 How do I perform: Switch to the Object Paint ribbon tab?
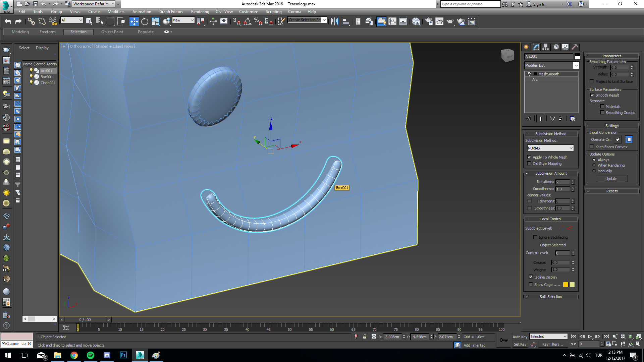point(112,32)
